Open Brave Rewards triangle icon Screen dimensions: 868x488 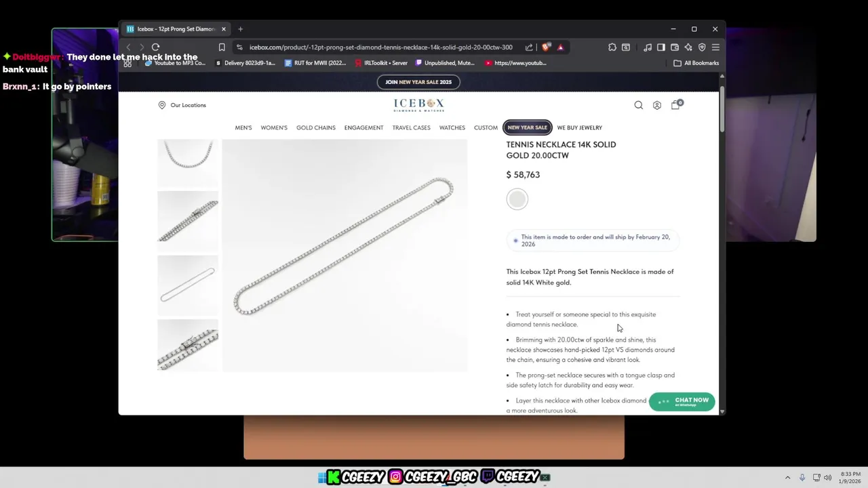pyautogui.click(x=560, y=47)
